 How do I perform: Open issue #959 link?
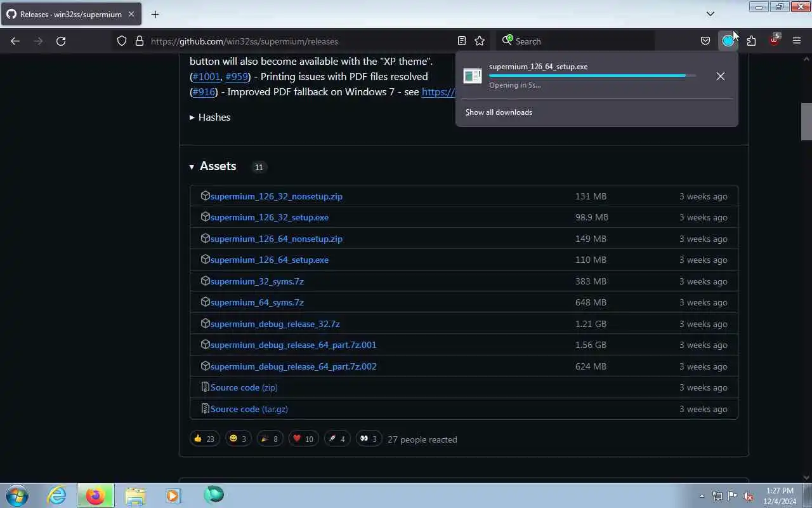point(237,76)
